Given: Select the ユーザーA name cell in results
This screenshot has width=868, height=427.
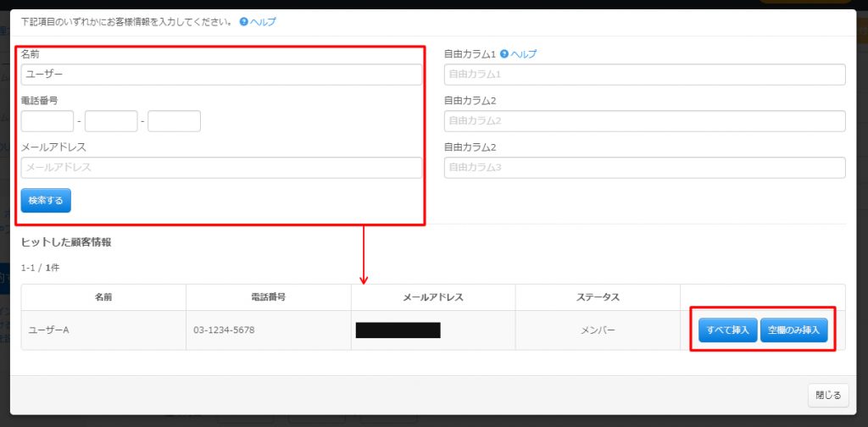Looking at the screenshot, I should pos(49,330).
